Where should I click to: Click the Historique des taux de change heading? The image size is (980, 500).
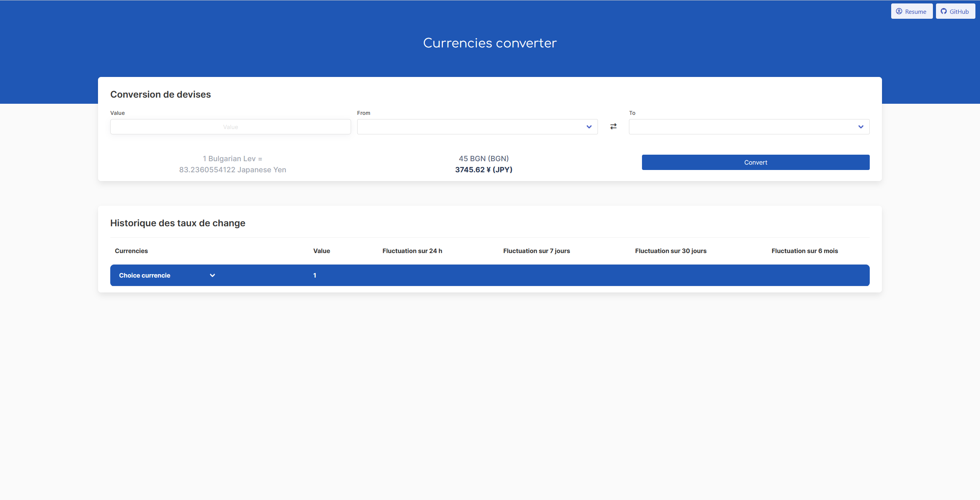178,223
